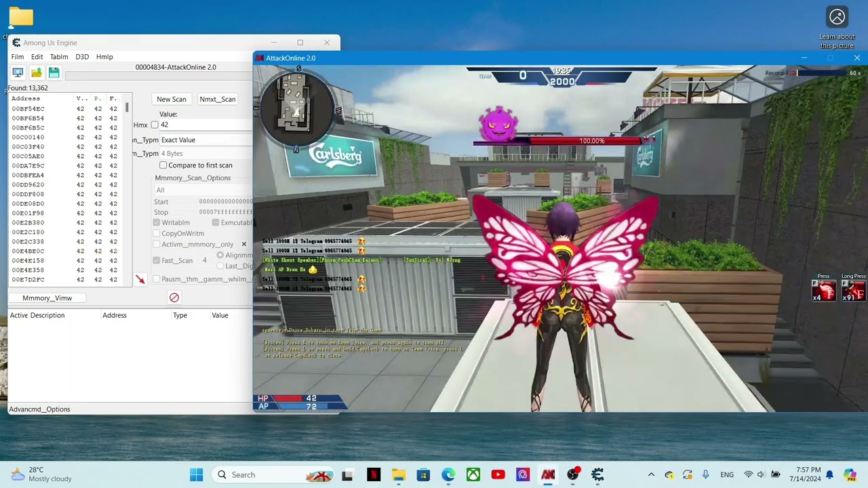Screen dimensions: 868x488
Task: Click the green save floppy icon
Action: (54, 73)
